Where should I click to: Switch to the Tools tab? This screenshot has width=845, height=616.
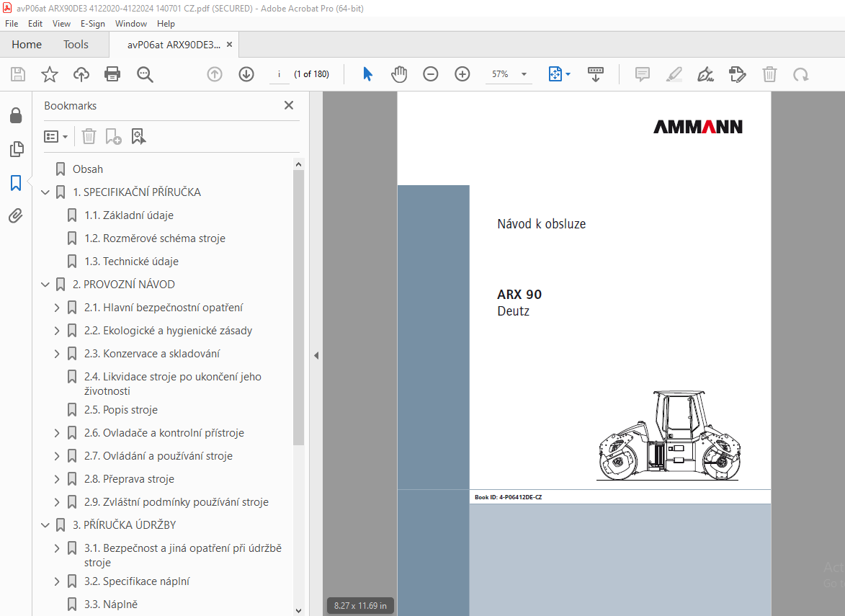[76, 45]
